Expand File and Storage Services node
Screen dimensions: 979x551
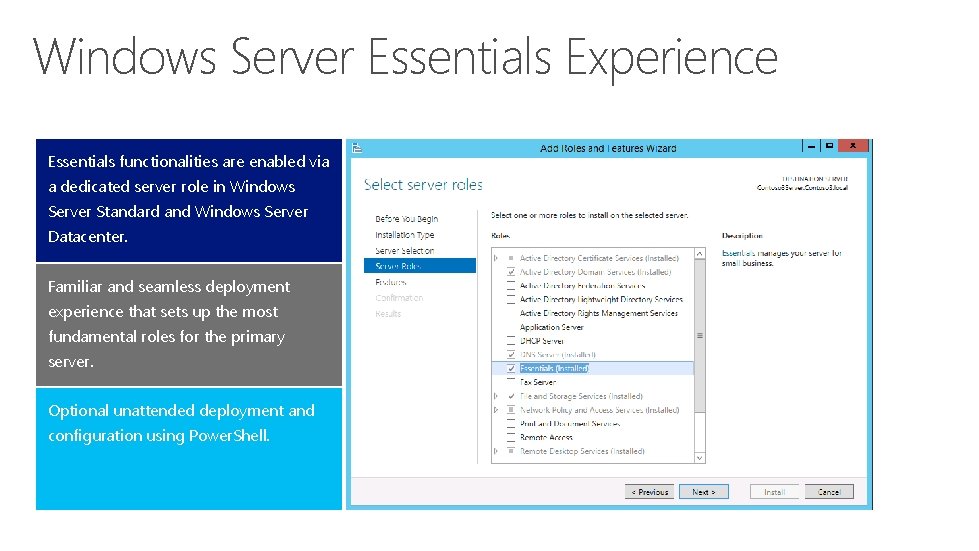(496, 396)
